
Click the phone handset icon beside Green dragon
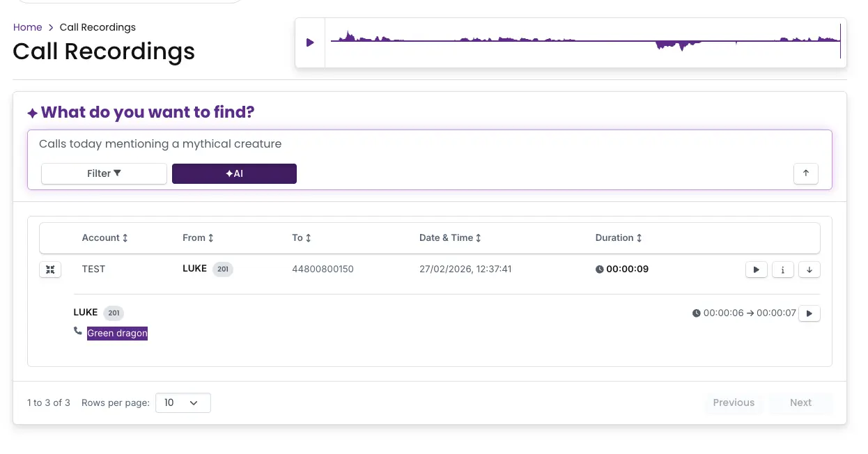[77, 331]
